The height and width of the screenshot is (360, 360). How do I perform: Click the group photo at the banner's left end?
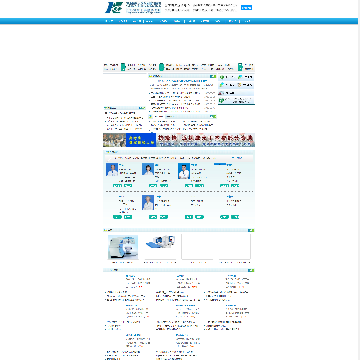pos(115,140)
